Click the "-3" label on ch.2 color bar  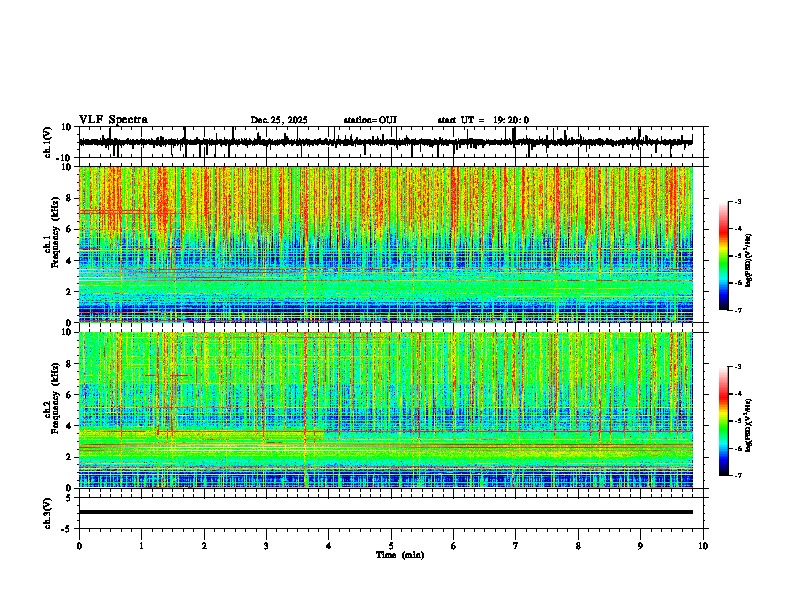738,367
